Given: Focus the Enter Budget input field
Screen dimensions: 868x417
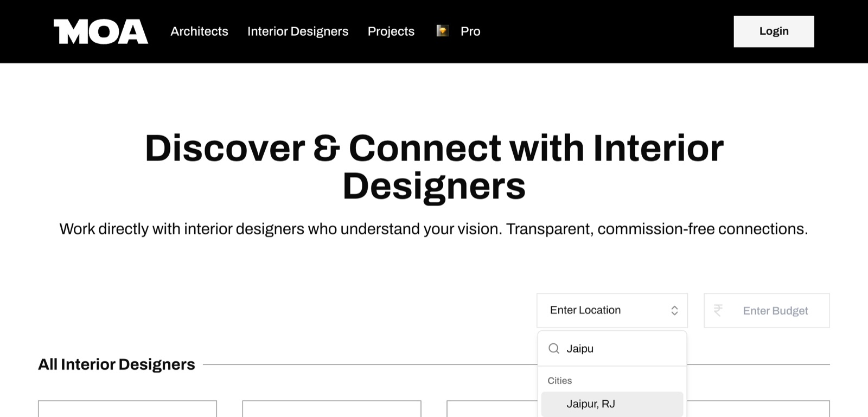Looking at the screenshot, I should pyautogui.click(x=767, y=310).
